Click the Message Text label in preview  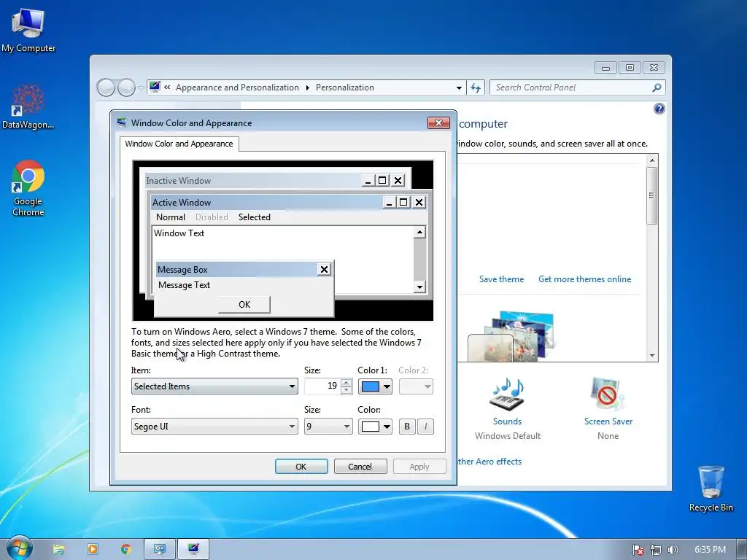click(x=184, y=285)
